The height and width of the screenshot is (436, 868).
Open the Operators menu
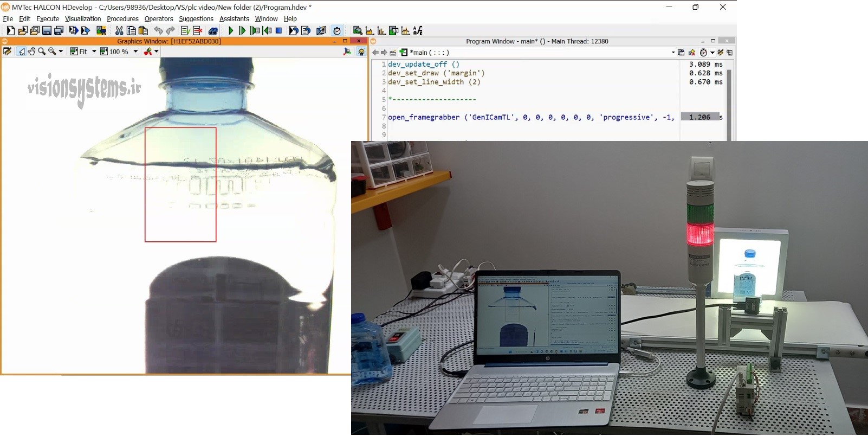point(159,18)
